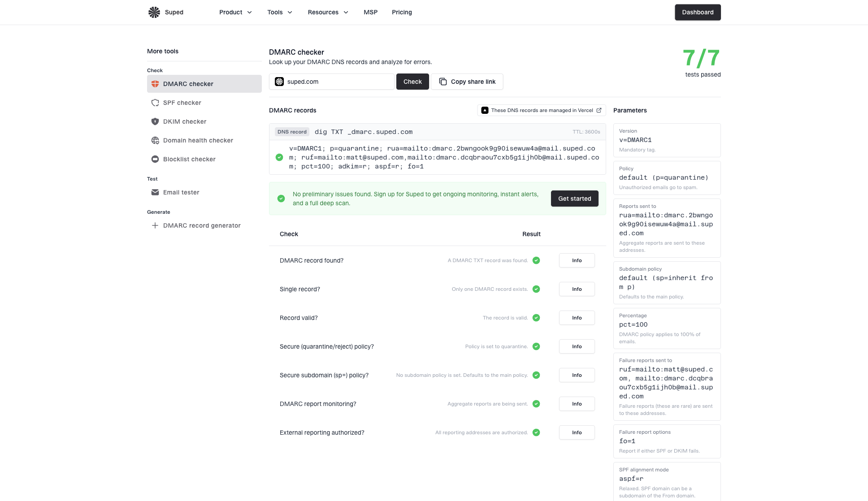Image resolution: width=868 pixels, height=501 pixels.
Task: Click the Blocklist checker icon
Action: click(x=155, y=159)
